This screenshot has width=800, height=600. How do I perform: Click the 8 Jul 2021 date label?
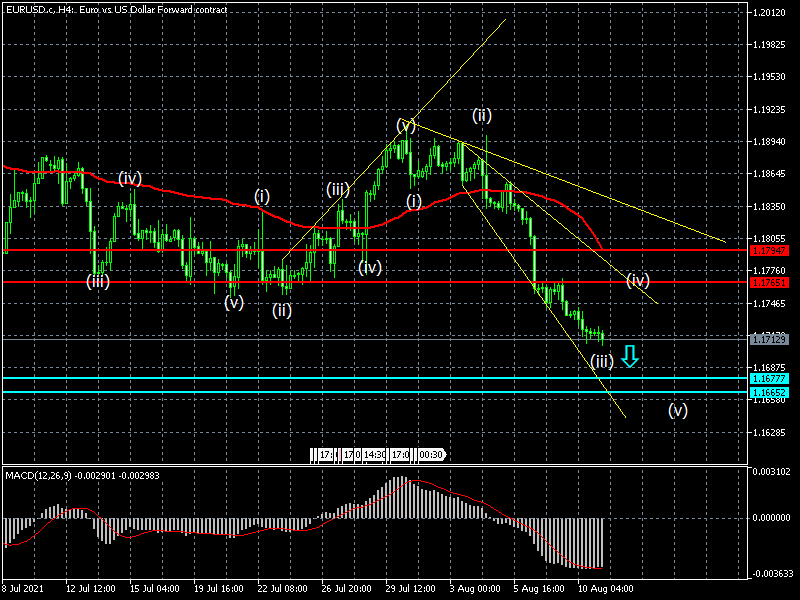tap(24, 589)
